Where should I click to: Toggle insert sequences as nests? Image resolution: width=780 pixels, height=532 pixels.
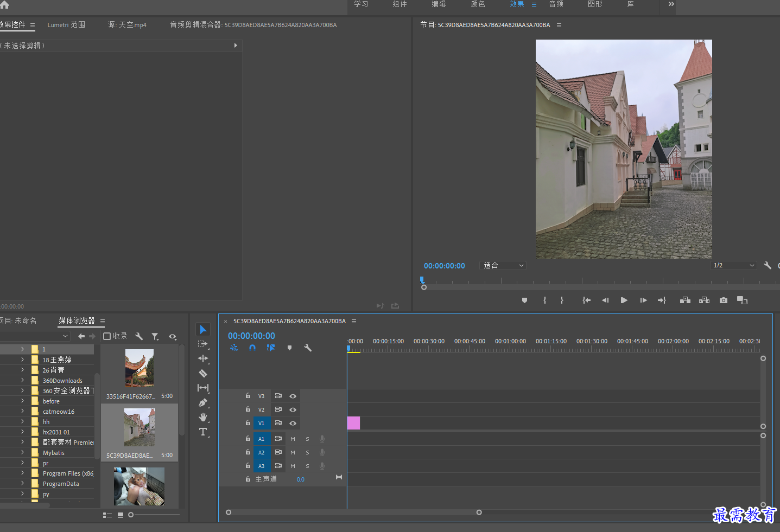click(234, 348)
